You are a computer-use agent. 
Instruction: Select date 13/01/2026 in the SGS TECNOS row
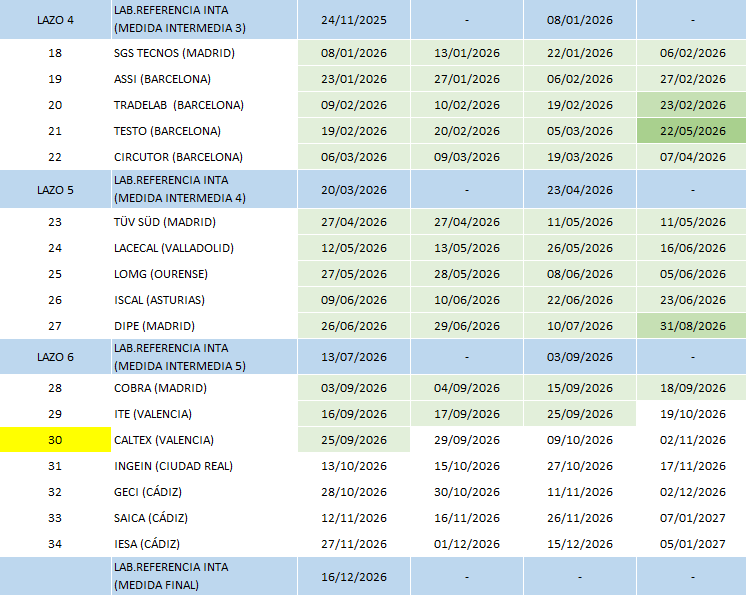tap(467, 53)
